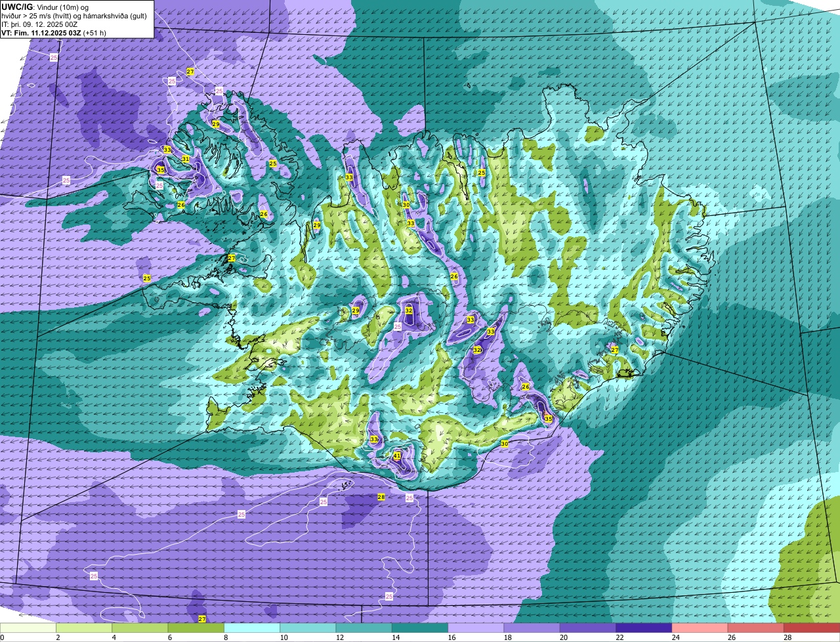This screenshot has height=642, width=840.
Task: Click the 10–12 m/s light teal legend swatch
Action: tap(308, 628)
